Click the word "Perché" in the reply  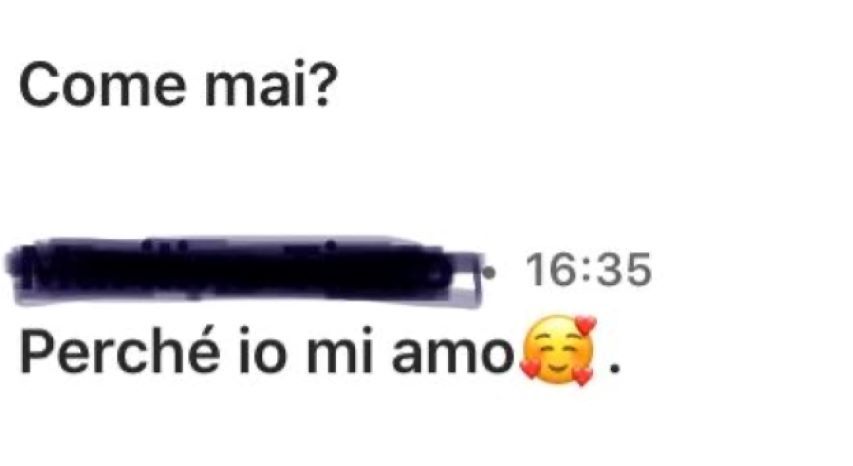(x=120, y=351)
